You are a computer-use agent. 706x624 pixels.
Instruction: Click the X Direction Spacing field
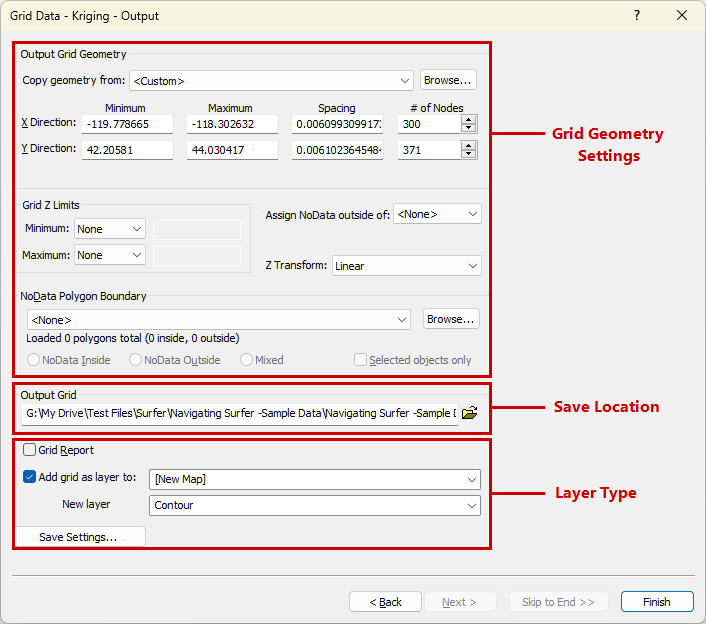[x=337, y=124]
